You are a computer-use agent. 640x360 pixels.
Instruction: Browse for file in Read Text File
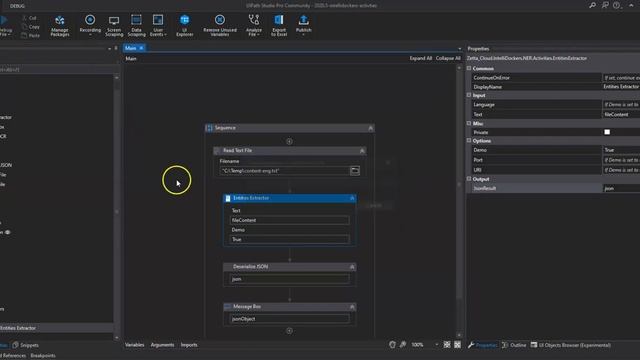(355, 171)
